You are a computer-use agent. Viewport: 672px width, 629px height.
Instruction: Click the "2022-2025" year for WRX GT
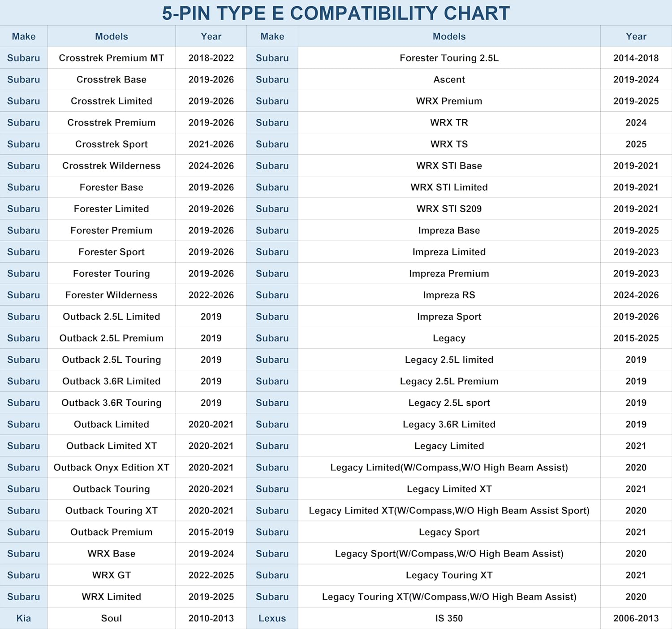[x=211, y=575]
